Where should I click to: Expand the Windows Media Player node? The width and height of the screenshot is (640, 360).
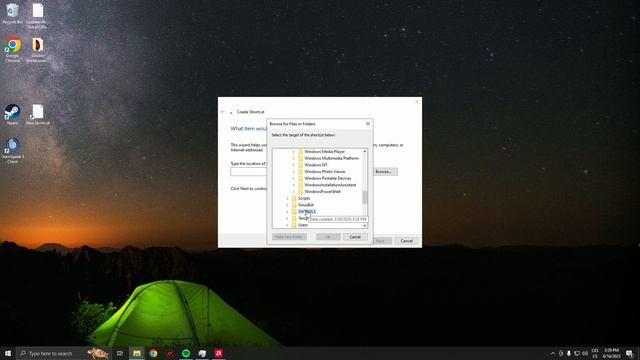[293, 151]
